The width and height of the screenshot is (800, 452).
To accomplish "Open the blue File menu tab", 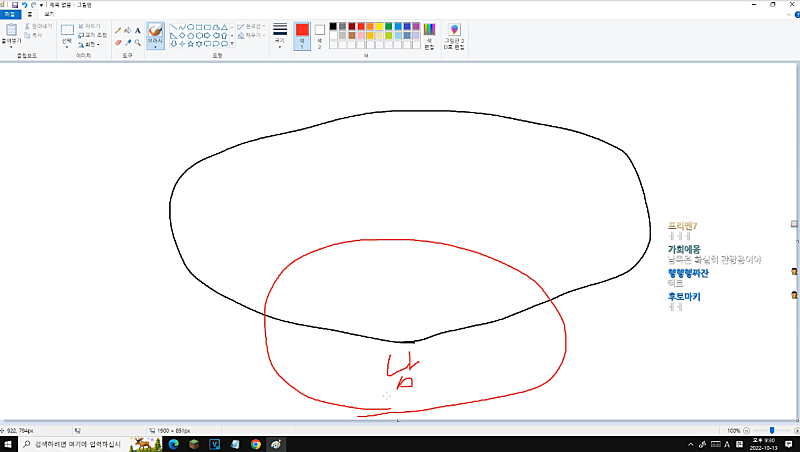I will (9, 14).
